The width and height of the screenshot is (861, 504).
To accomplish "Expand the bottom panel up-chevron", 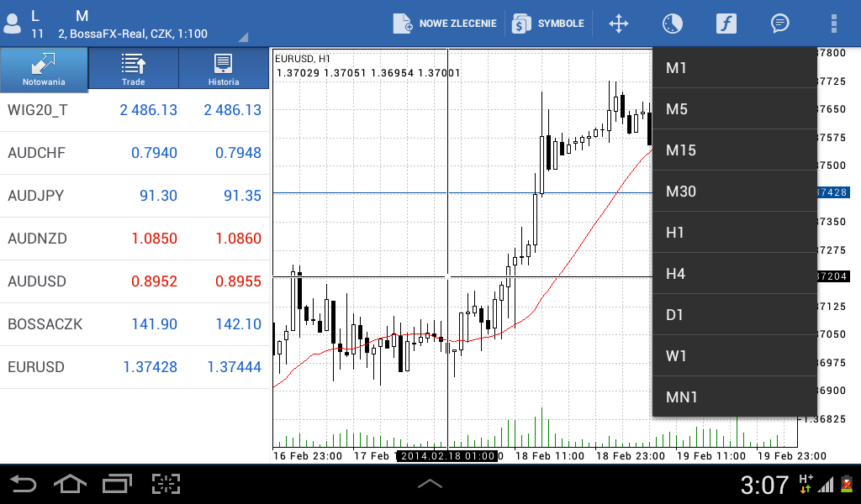I will (x=430, y=484).
